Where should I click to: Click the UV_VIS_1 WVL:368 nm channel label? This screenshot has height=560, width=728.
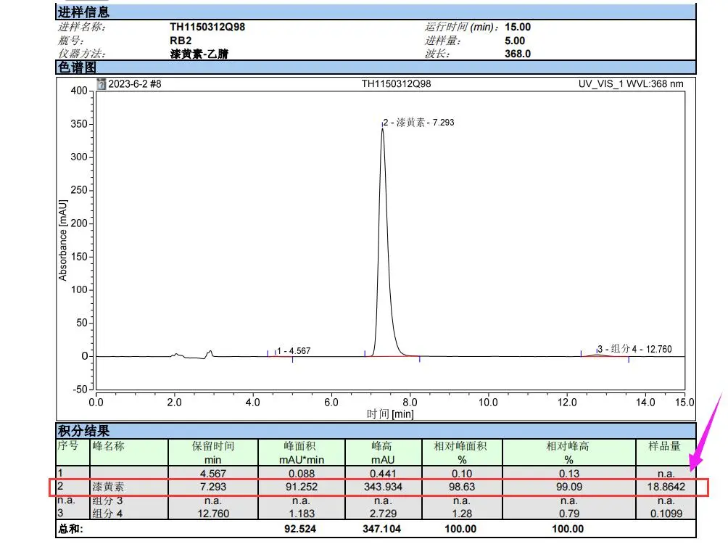[630, 84]
